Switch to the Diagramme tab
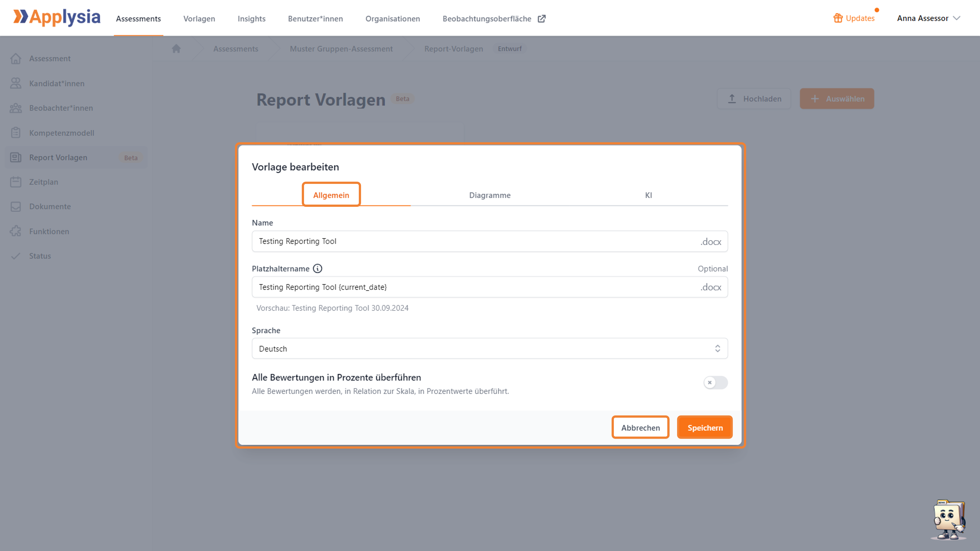The width and height of the screenshot is (980, 551). [x=490, y=195]
